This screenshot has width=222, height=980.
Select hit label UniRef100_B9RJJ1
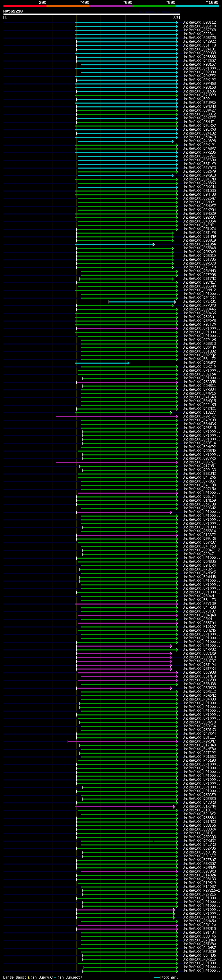click(x=199, y=99)
